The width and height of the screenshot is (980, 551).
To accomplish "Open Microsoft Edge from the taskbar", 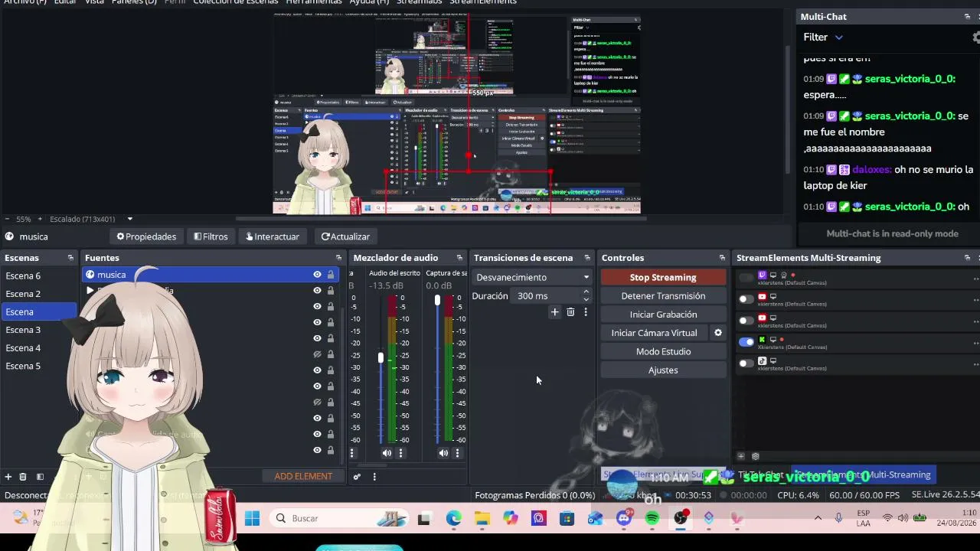I will (453, 519).
